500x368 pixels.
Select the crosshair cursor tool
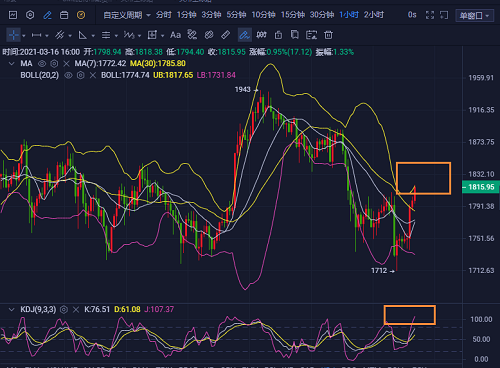coord(13,35)
